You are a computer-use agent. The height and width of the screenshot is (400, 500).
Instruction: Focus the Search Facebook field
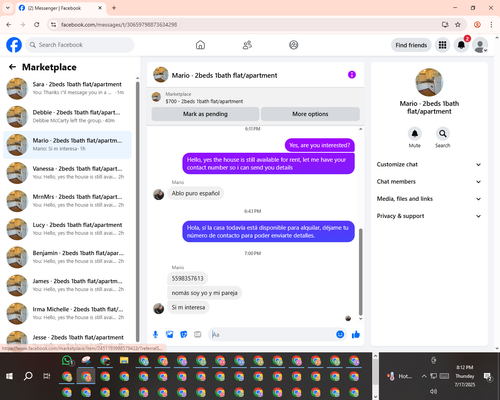coord(80,45)
